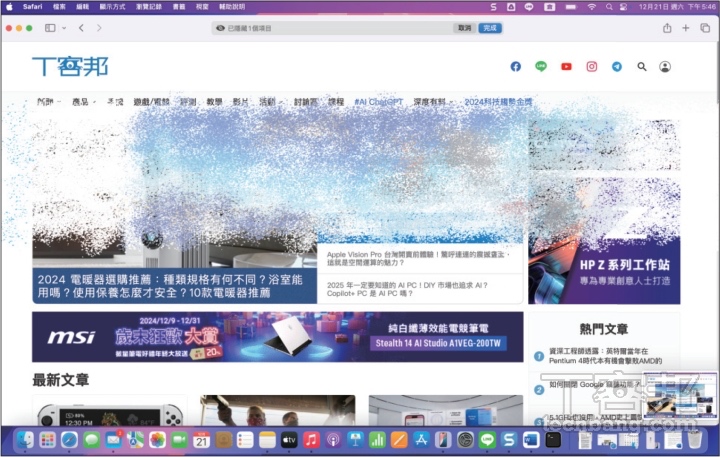Open the 2024科技趨勢金獎 link
The image size is (720, 457).
498,102
